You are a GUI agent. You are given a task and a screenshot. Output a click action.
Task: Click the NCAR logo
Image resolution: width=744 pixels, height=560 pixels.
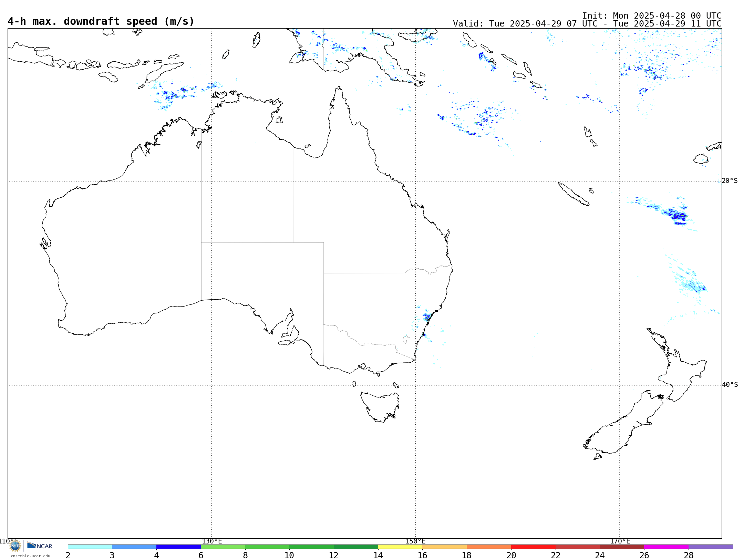click(40, 546)
